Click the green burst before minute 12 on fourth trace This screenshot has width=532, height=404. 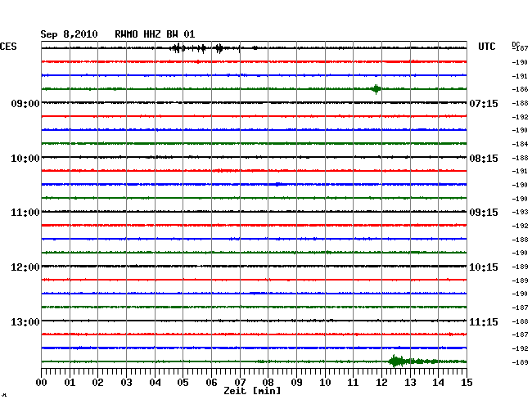click(376, 89)
